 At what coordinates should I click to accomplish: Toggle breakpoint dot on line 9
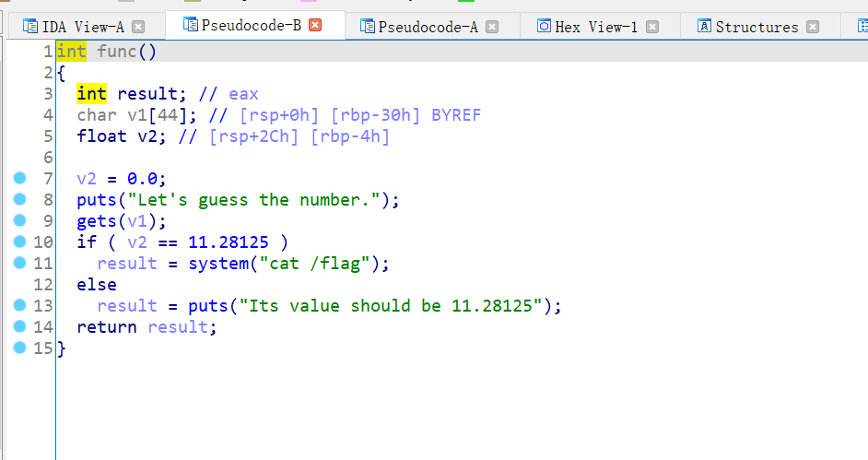pyautogui.click(x=19, y=220)
